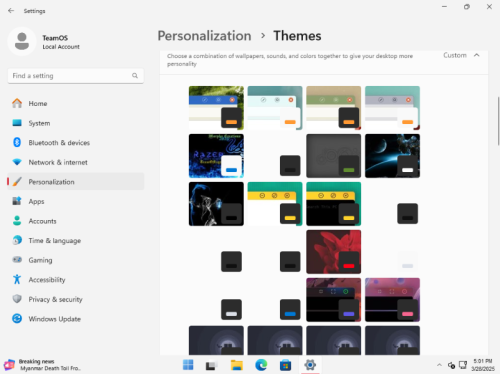
Task: Open the Windows Start menu
Action: pos(188,365)
